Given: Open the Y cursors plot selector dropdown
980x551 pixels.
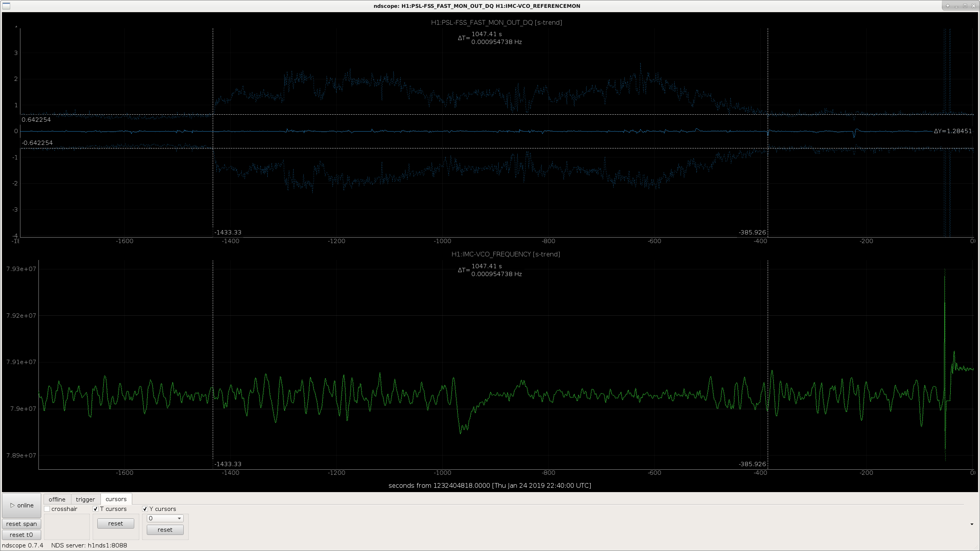Looking at the screenshot, I should pos(165,518).
